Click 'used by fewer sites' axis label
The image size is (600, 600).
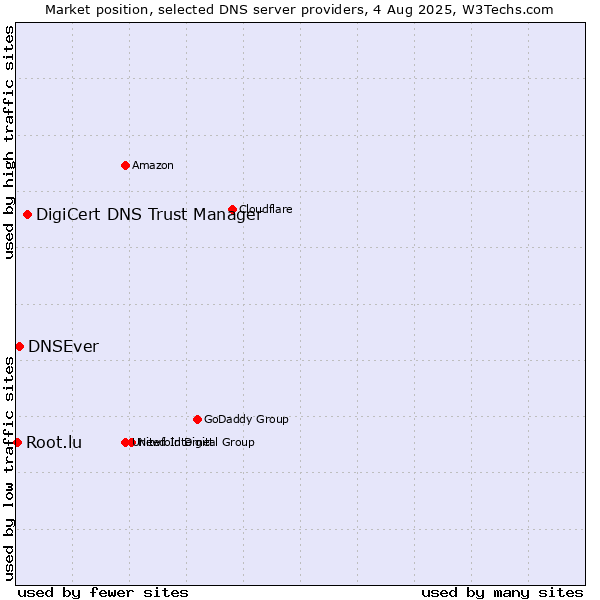pos(103,593)
